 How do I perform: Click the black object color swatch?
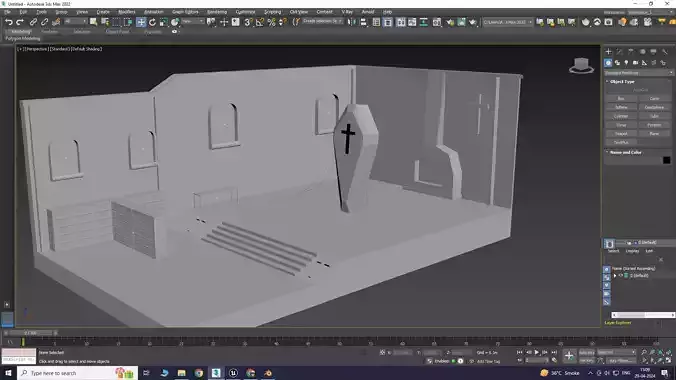667,160
